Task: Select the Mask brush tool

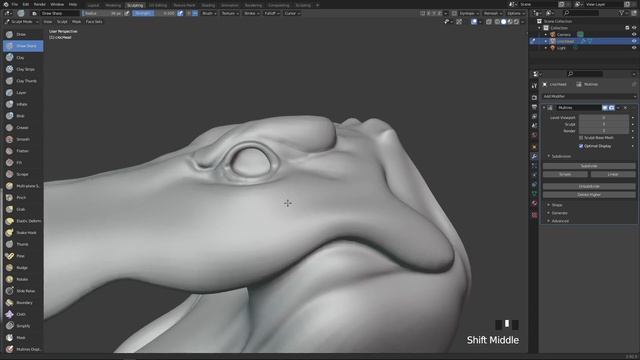Action: coord(23,338)
